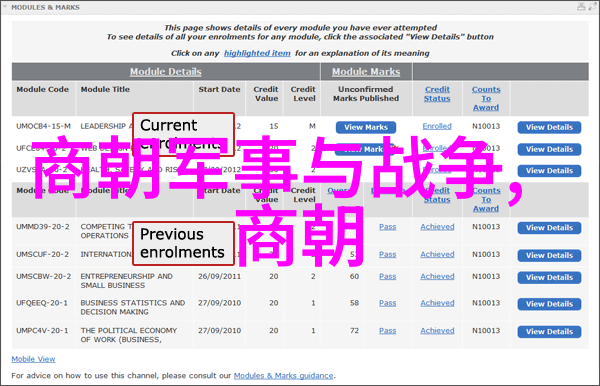Open Counts To Award link in current enrolments header

click(x=486, y=98)
